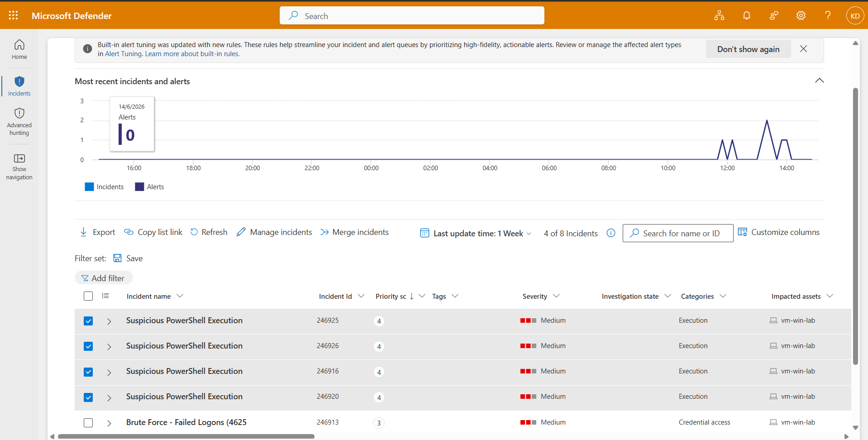This screenshot has width=868, height=440.
Task: Click the Microsoft Defender title
Action: (72, 16)
